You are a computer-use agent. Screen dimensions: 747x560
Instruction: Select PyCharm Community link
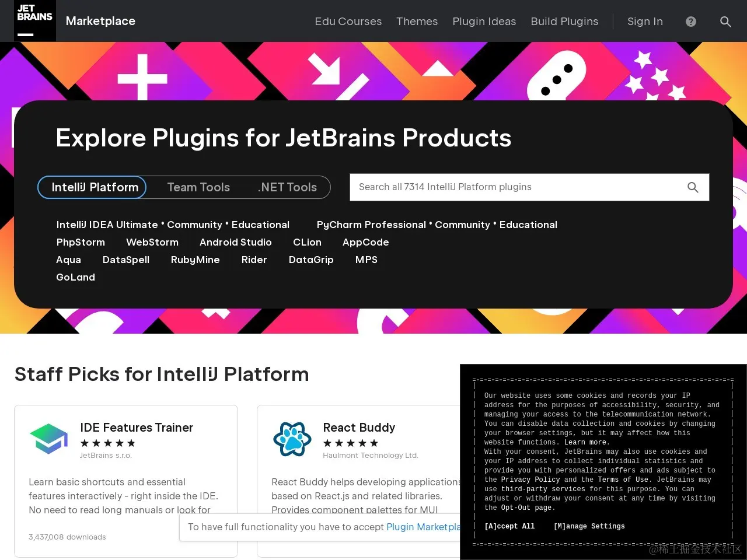462,225
